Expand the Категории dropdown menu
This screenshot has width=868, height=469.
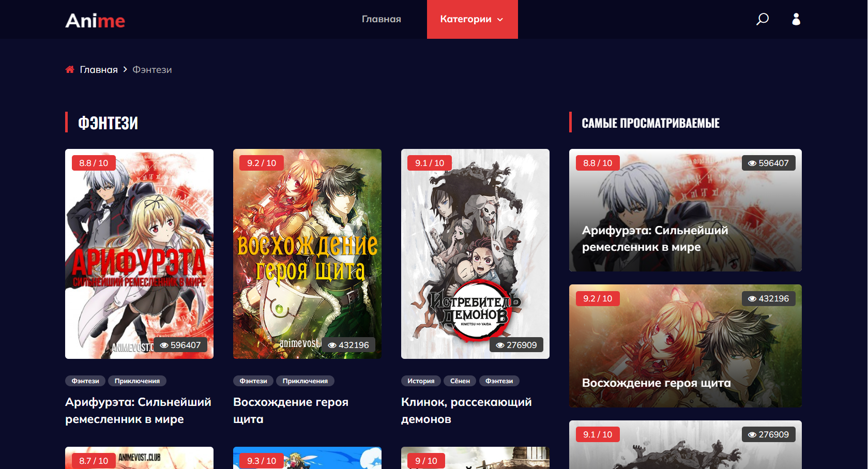point(472,19)
